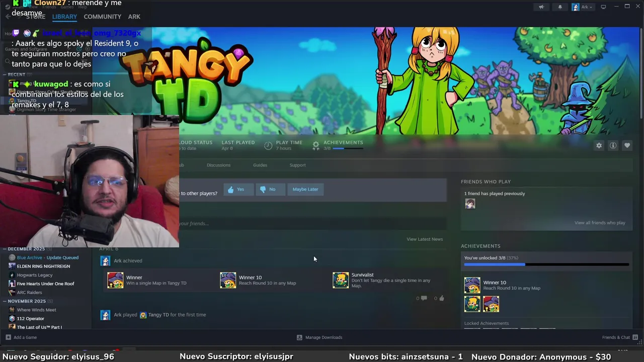The width and height of the screenshot is (644, 362).
Task: Click View Latest News link
Action: 425,239
